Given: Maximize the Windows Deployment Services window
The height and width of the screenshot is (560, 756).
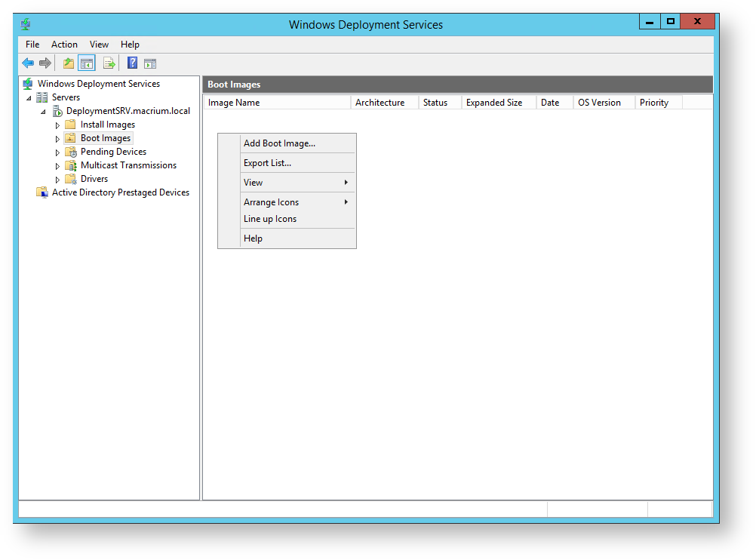Looking at the screenshot, I should pyautogui.click(x=670, y=22).
